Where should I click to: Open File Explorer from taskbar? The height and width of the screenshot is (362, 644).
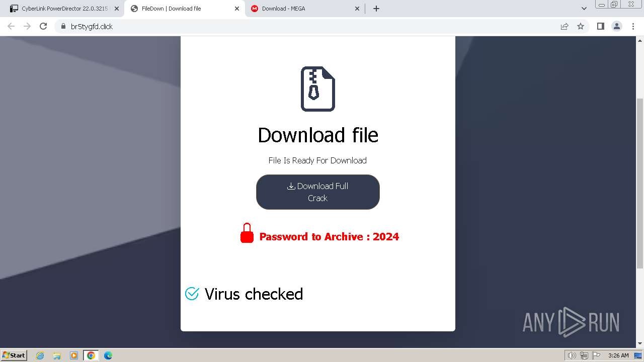coord(57,355)
